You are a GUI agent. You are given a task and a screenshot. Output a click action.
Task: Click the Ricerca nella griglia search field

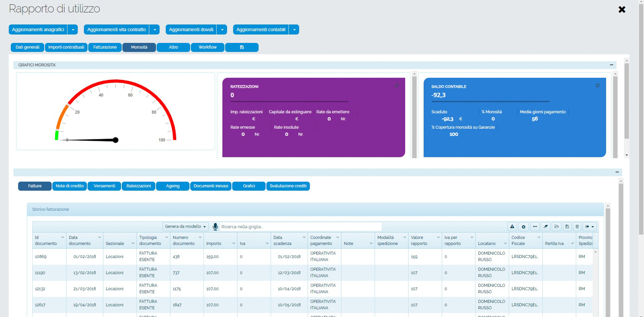(301, 226)
